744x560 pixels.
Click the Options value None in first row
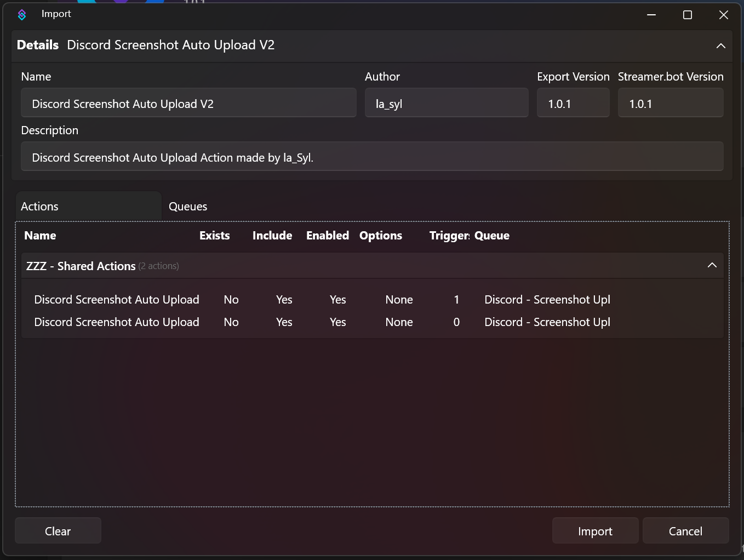(x=399, y=300)
